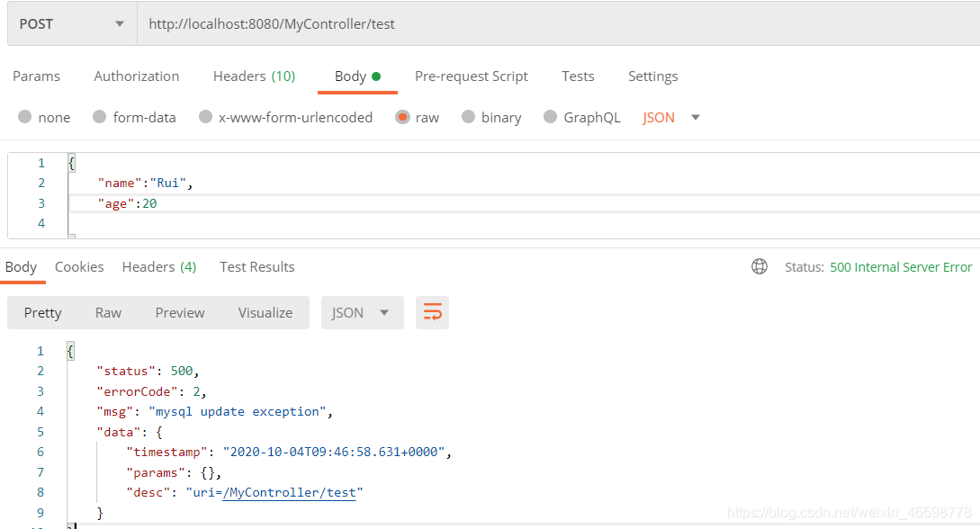Click the "status": 500 response line
The image size is (980, 529).
(148, 371)
